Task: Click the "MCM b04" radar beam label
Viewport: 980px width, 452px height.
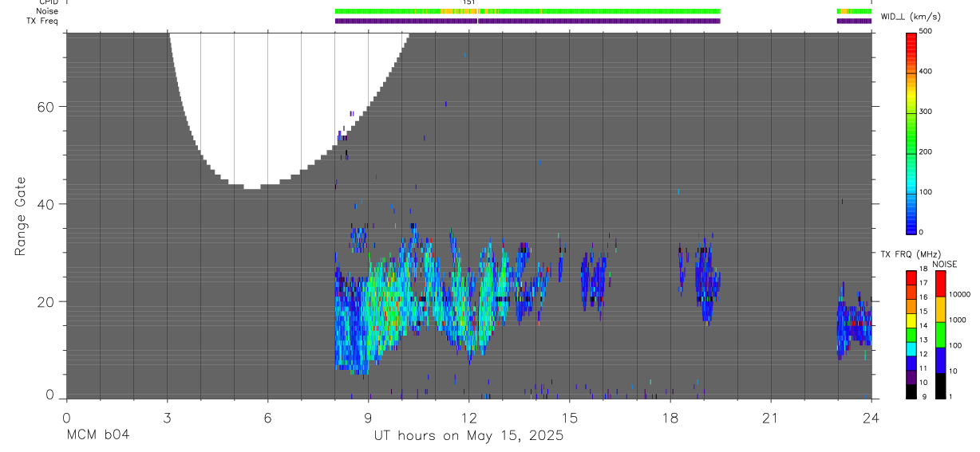Action: (x=97, y=435)
